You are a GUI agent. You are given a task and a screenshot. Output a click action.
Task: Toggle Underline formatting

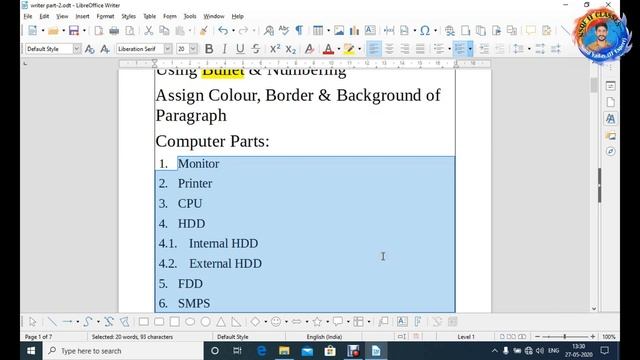click(x=240, y=49)
